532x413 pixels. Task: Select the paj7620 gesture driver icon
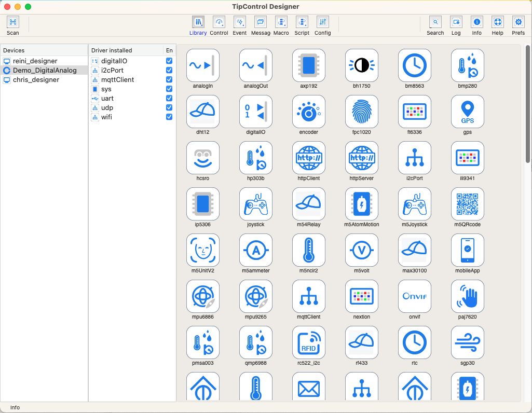click(x=468, y=297)
